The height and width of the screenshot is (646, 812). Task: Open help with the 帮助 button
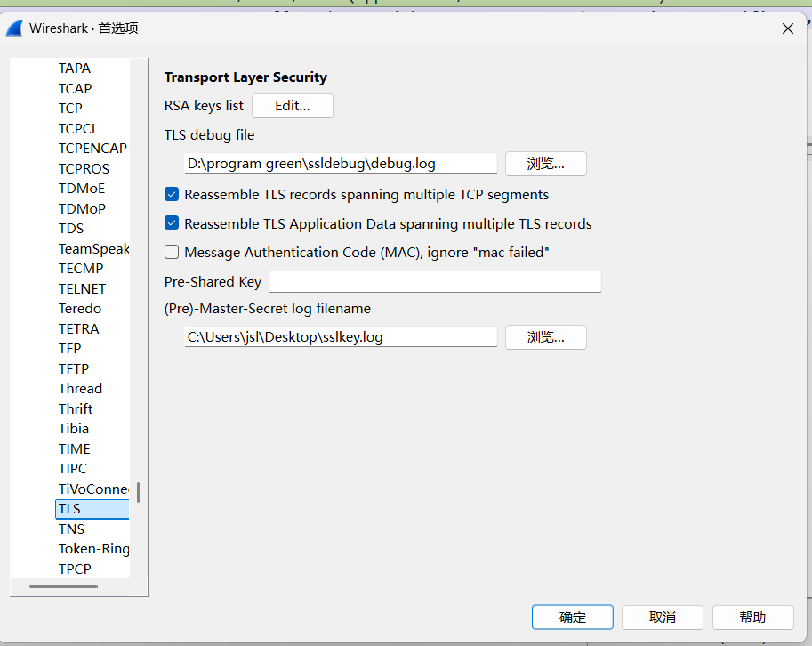(x=752, y=617)
